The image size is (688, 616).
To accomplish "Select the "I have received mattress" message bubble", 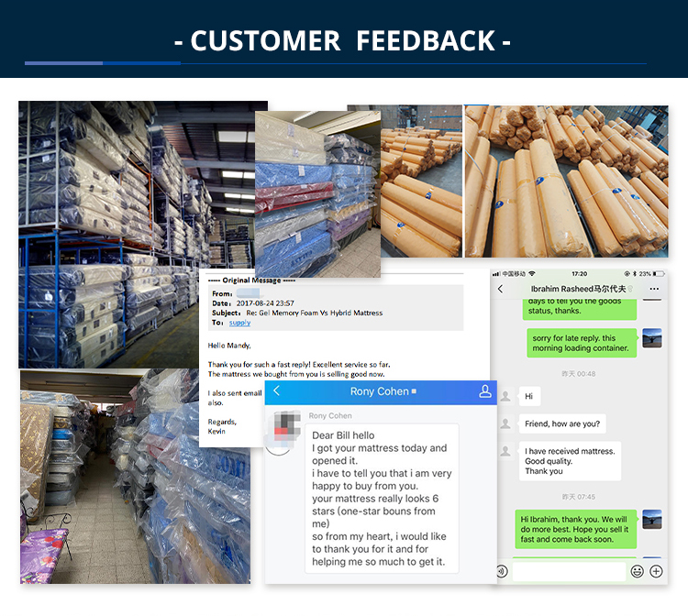I will click(569, 461).
